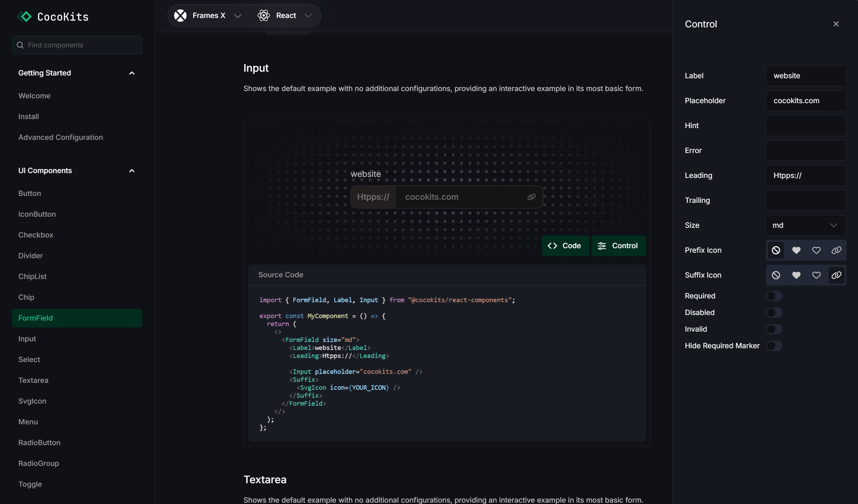Select the link icon as Prefix Icon
Viewport: 858px width, 504px height.
tap(837, 250)
